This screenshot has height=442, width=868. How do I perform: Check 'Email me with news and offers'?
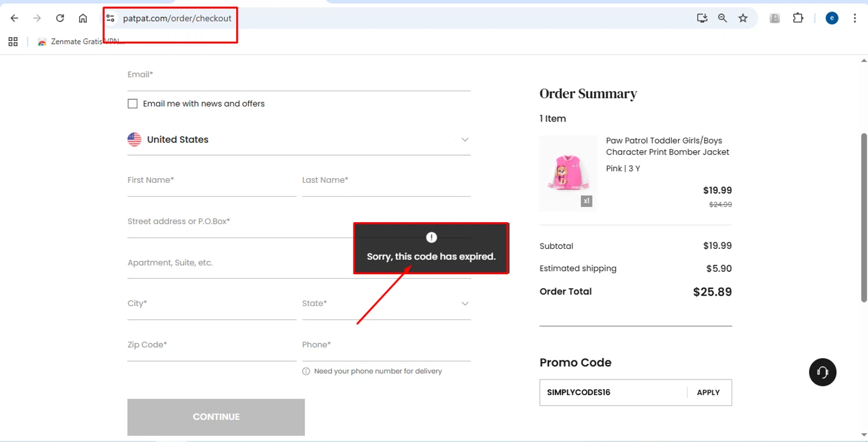[133, 104]
